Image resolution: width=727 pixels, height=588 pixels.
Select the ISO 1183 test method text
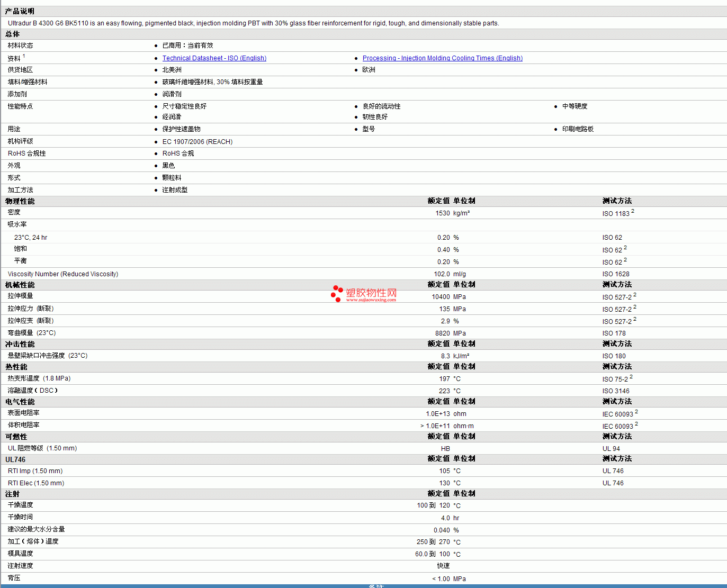coord(616,214)
